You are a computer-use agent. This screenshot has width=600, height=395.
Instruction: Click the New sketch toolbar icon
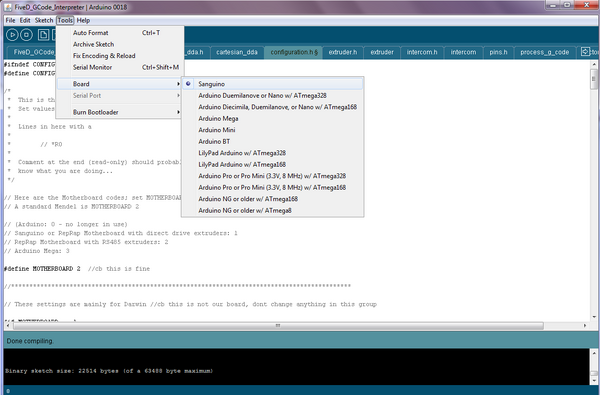[43, 35]
